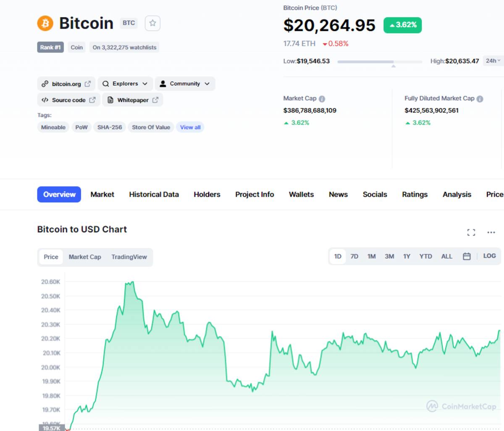Add Bitcoin to watchlist with star icon
This screenshot has width=504, height=431.
coord(152,23)
